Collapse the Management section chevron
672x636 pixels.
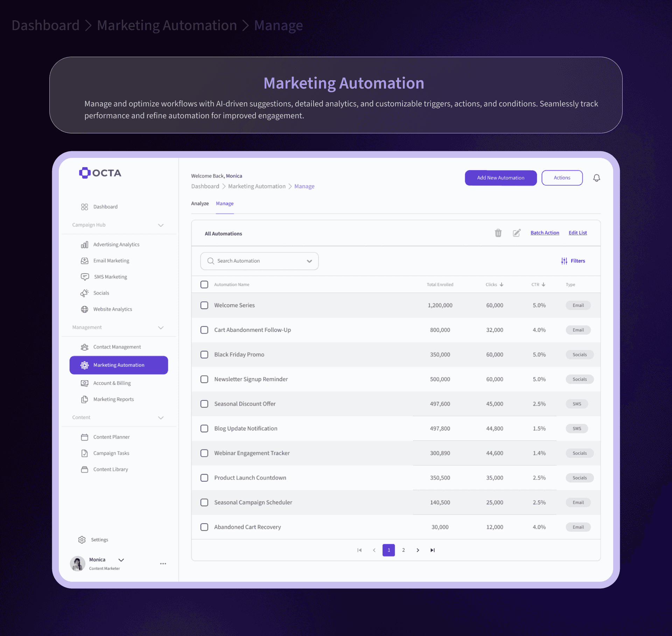[x=161, y=328]
